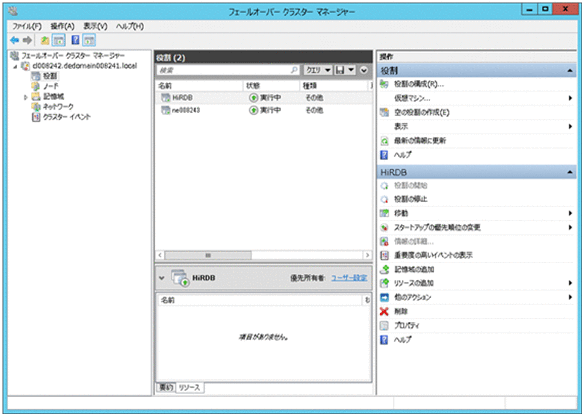Open the 操作(A) menu
This screenshot has width=585, height=417.
pyautogui.click(x=62, y=26)
